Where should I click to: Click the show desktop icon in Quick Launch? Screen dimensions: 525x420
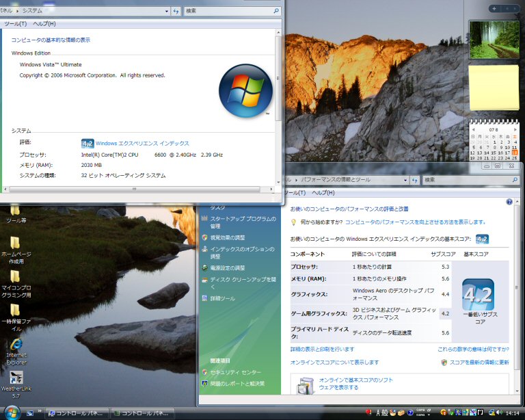tap(30, 413)
